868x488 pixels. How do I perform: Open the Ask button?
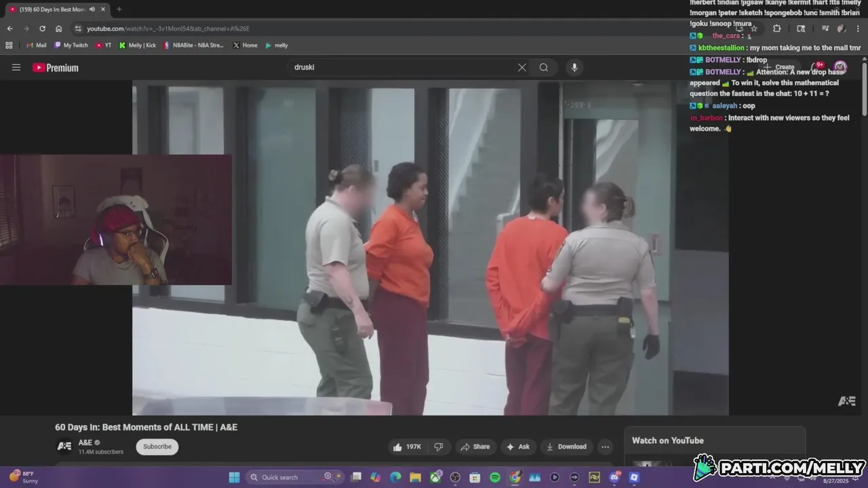518,447
